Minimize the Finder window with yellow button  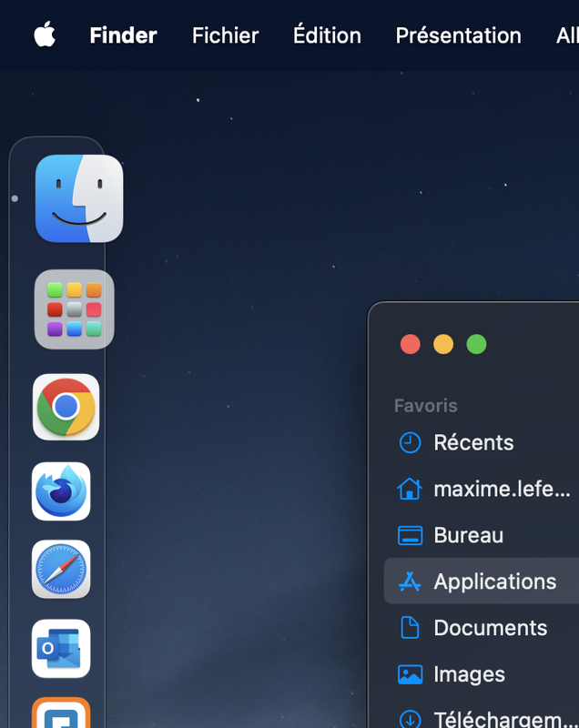click(443, 344)
